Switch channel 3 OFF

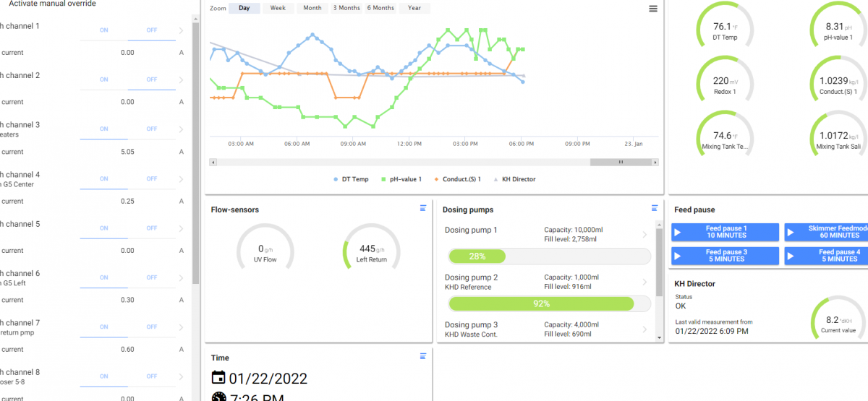(x=151, y=129)
